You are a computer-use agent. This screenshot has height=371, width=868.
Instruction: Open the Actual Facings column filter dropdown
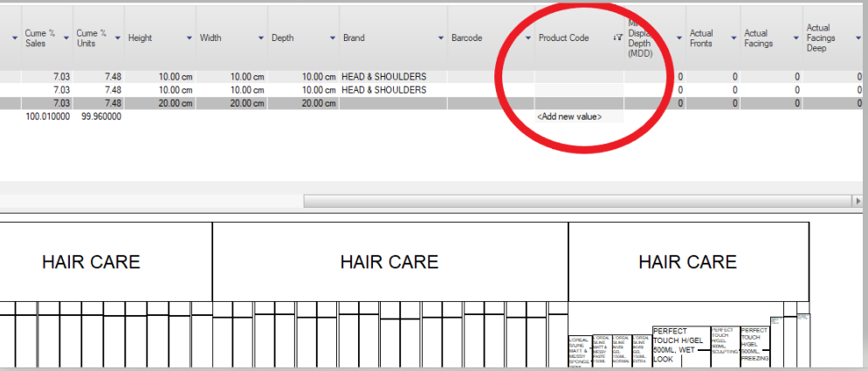pyautogui.click(x=796, y=38)
